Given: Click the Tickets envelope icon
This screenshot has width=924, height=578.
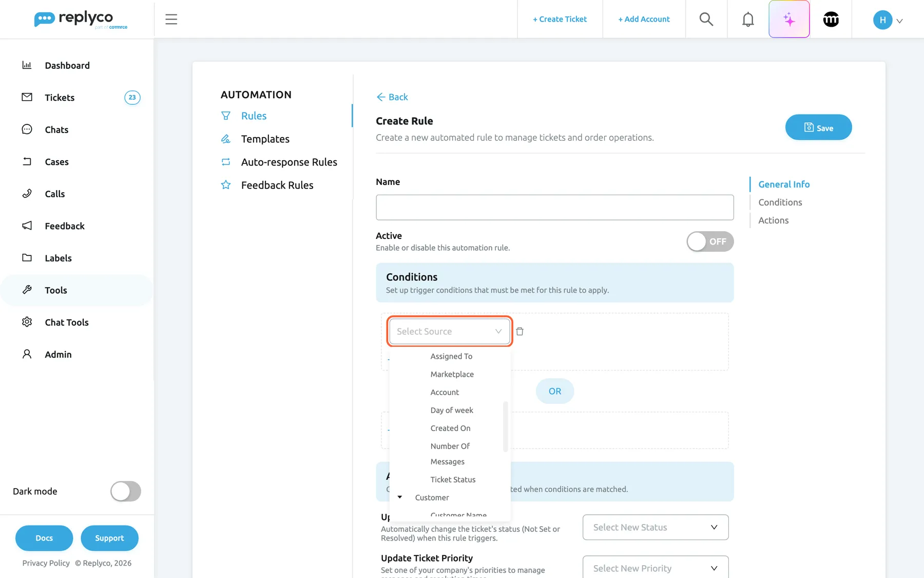Looking at the screenshot, I should pyautogui.click(x=27, y=97).
